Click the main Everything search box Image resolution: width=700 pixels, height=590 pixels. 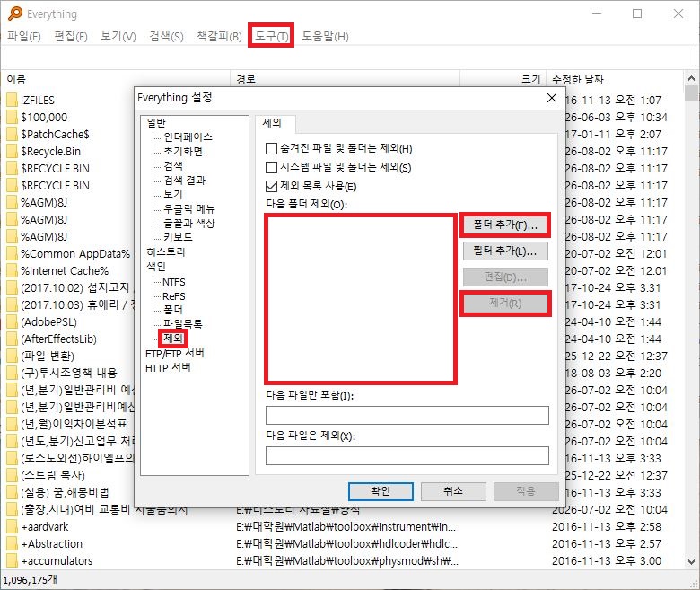pyautogui.click(x=350, y=57)
